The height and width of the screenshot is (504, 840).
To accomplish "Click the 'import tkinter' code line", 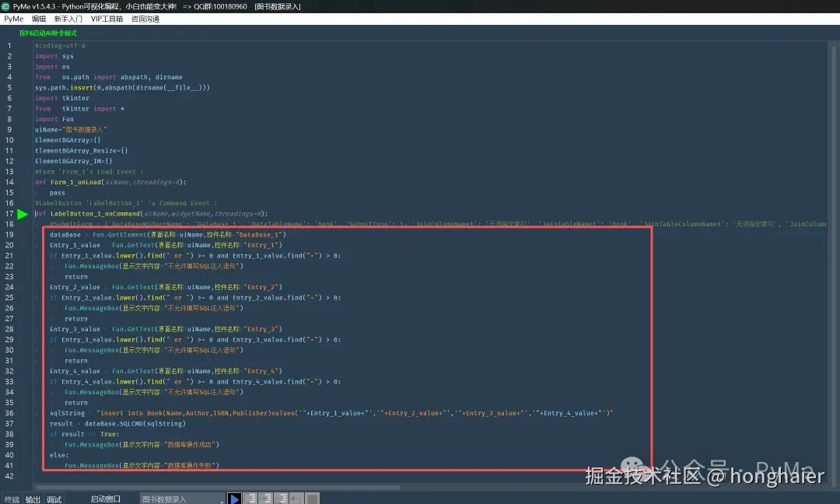I will pos(62,98).
